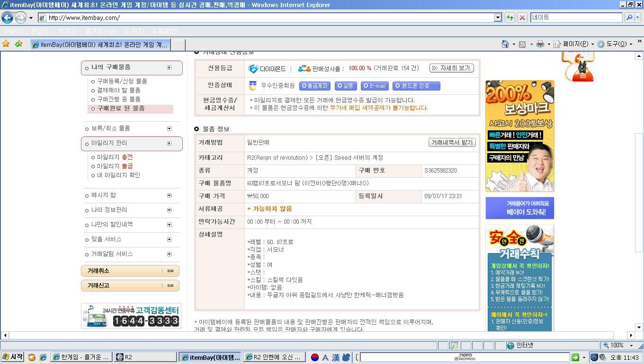Open the 도구(T) menu

coord(134,31)
